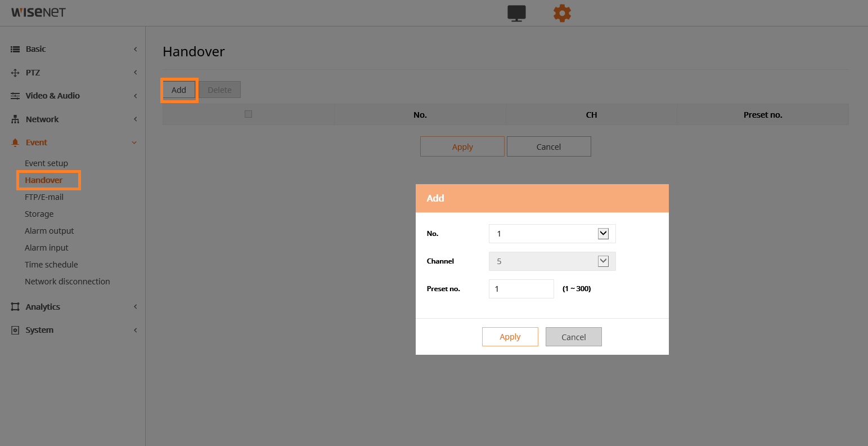
Task: Click the Event bell icon
Action: coord(15,142)
